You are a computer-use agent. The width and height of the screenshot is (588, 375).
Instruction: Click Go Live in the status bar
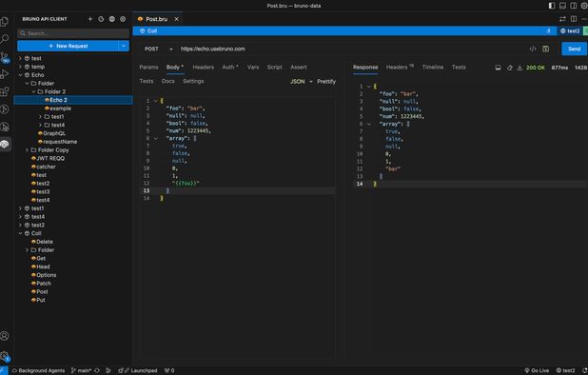pyautogui.click(x=537, y=370)
